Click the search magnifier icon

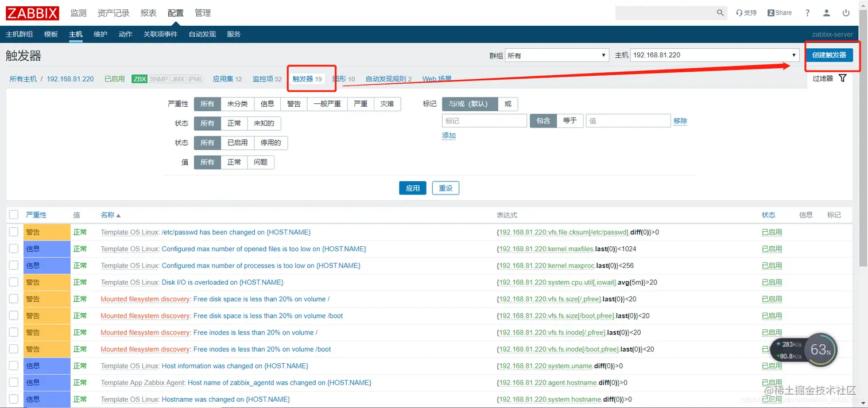[x=720, y=13]
